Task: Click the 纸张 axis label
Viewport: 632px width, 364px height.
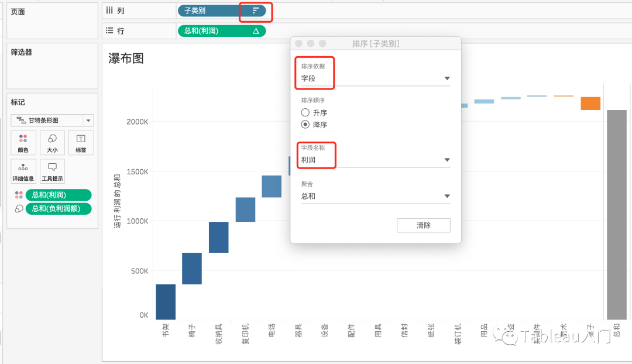Action: (x=431, y=329)
